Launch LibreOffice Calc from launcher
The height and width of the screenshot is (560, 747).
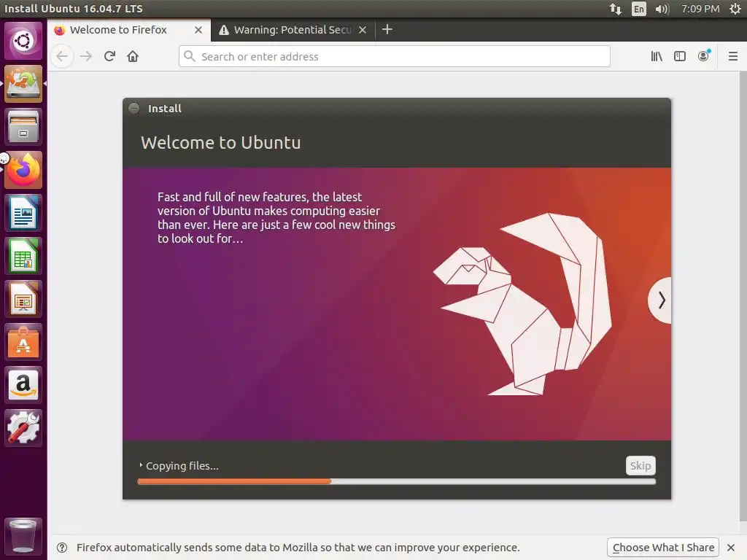click(x=23, y=256)
